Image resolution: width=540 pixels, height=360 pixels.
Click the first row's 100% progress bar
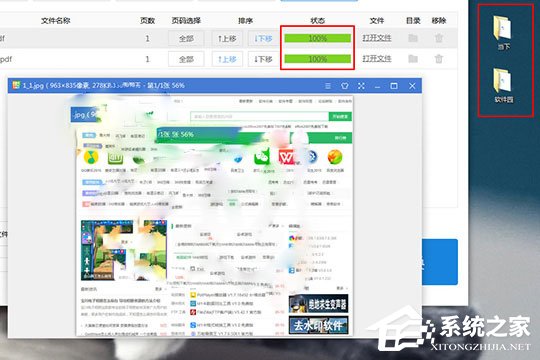(318, 38)
